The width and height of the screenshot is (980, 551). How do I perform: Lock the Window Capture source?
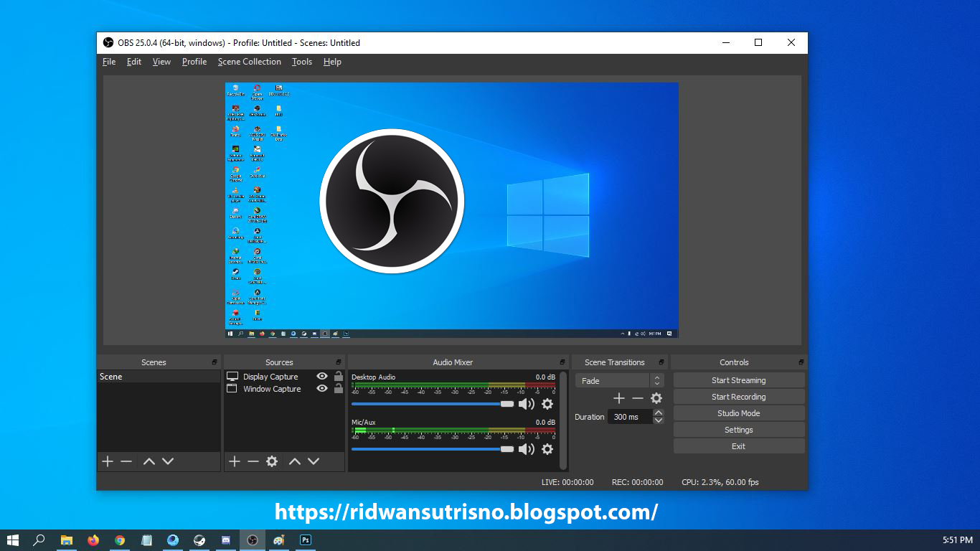point(338,388)
